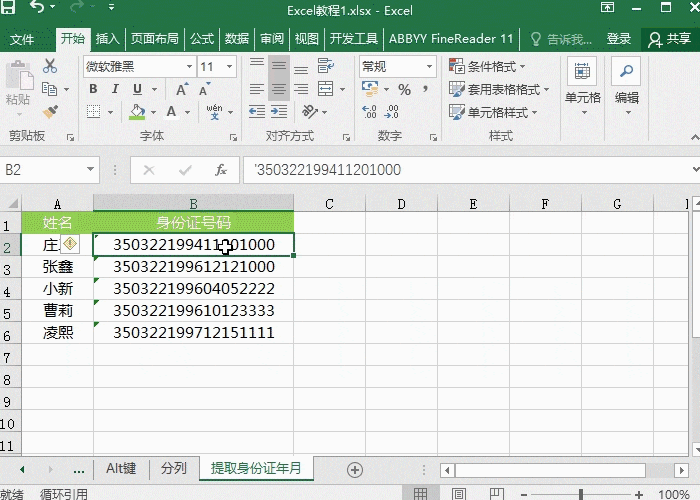Open font group dialog launcher

tap(233, 138)
